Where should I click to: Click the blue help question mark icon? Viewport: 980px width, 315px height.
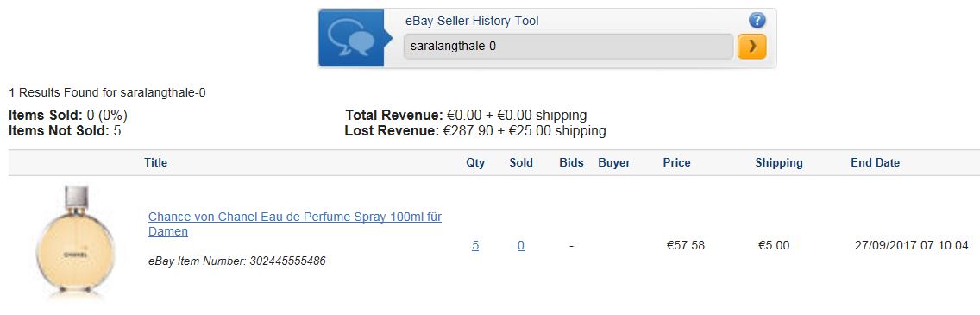coord(757,21)
